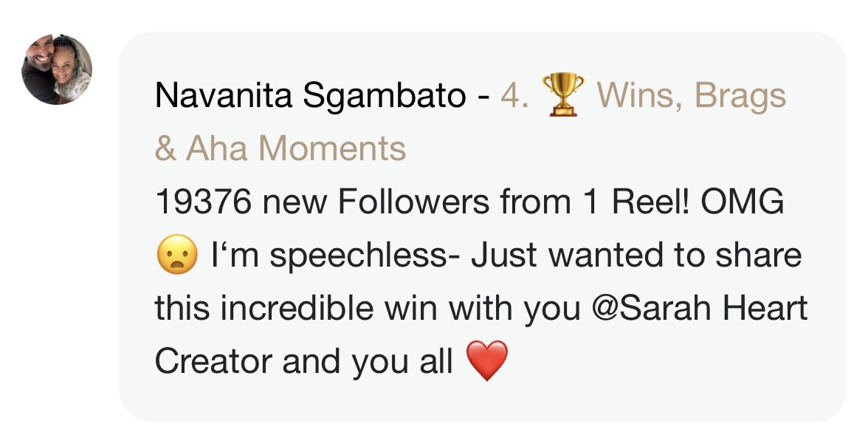Click the author name Navanita Sgambato
Screen dimensions: 868x435
point(311,96)
